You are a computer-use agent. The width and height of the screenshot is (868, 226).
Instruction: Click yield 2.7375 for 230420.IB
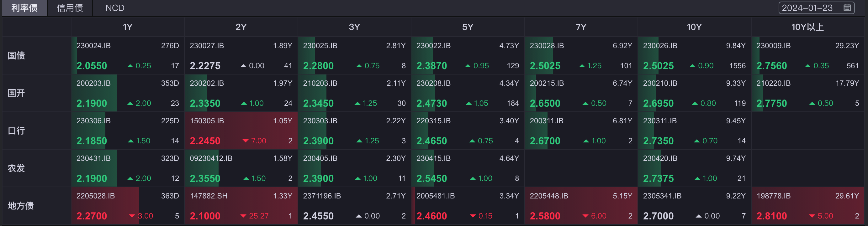(x=659, y=179)
